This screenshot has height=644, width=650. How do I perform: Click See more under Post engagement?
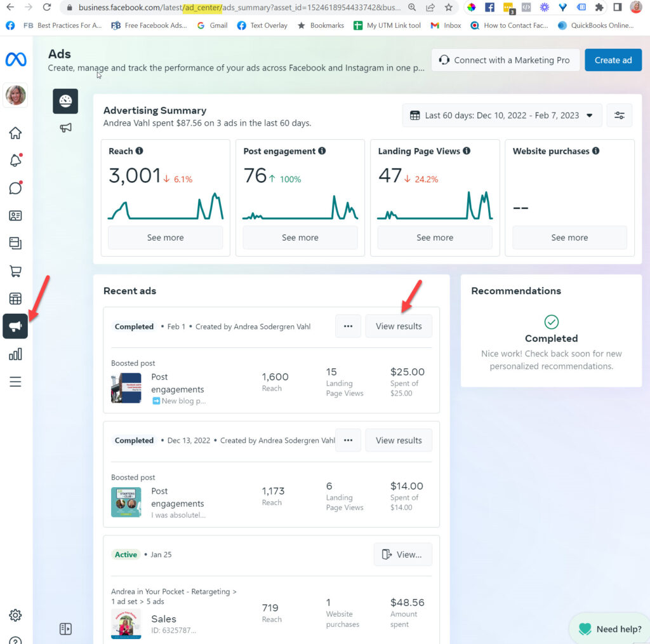pos(300,238)
